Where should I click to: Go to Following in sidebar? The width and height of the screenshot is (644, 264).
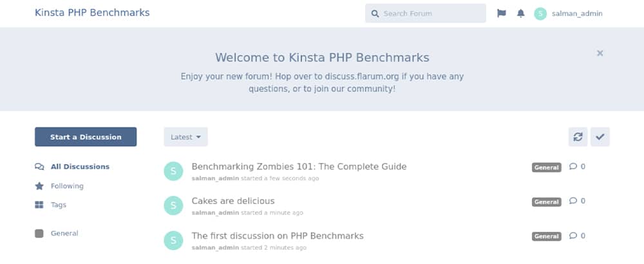(67, 186)
